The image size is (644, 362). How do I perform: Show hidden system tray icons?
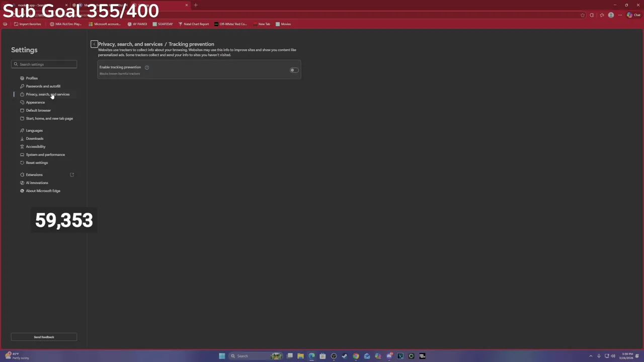click(x=591, y=356)
